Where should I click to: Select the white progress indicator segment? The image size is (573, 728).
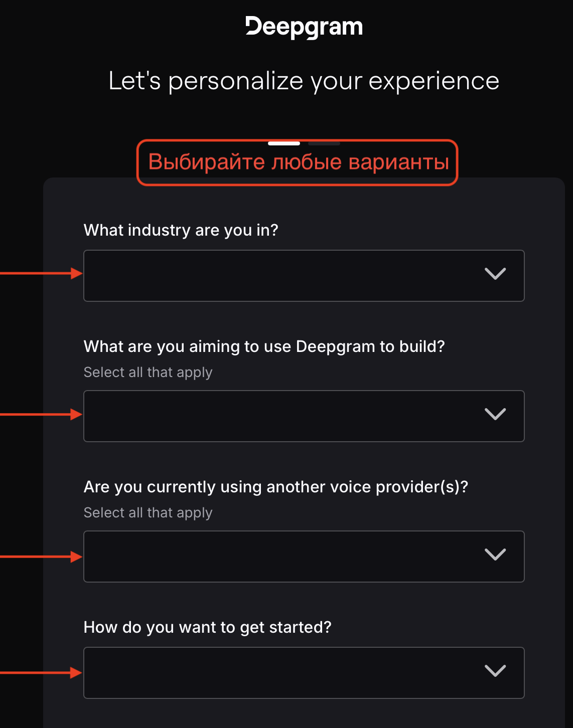pyautogui.click(x=284, y=143)
